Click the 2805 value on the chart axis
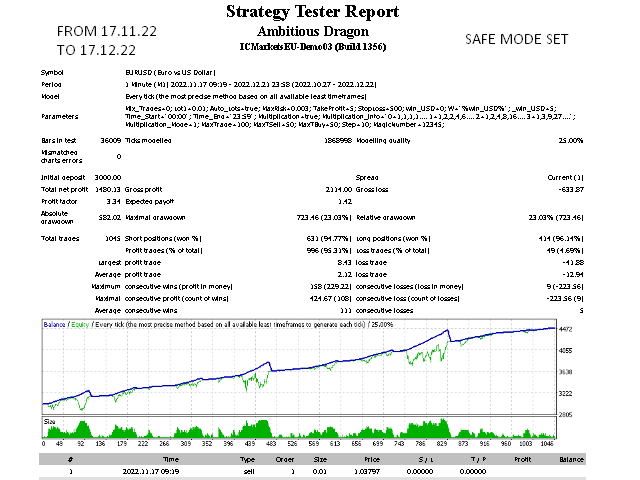This screenshot has width=640, height=480. click(565, 415)
